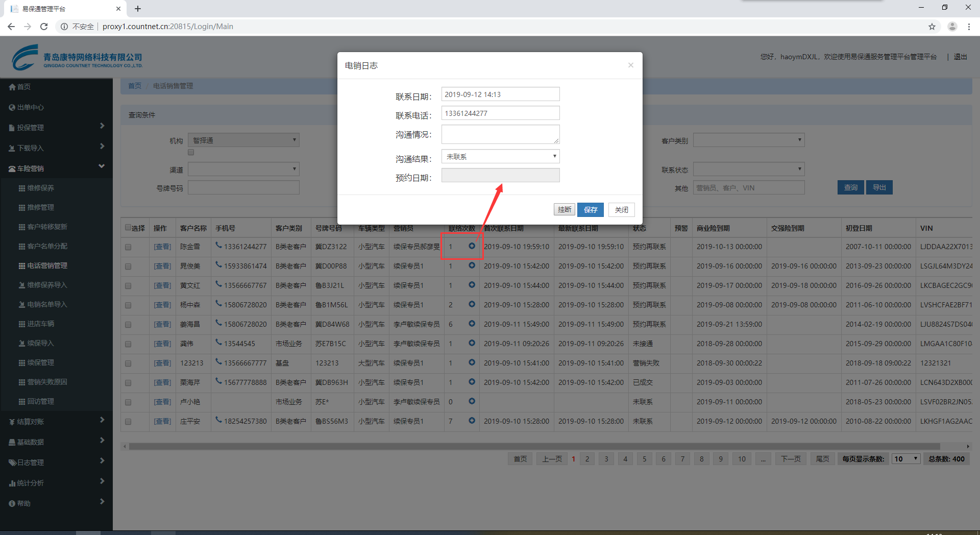The image size is (980, 535).
Task: Click phone icon beside 15677778888
Action: pyautogui.click(x=218, y=381)
